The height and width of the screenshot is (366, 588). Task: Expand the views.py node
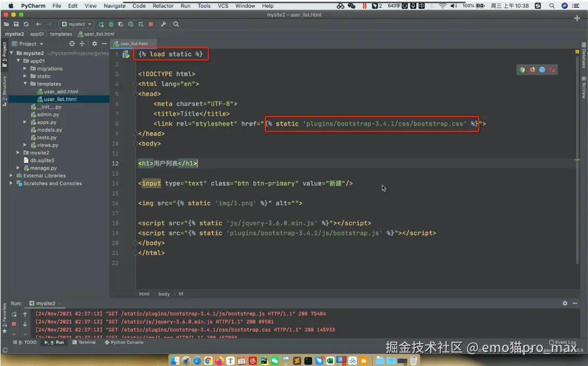point(25,145)
